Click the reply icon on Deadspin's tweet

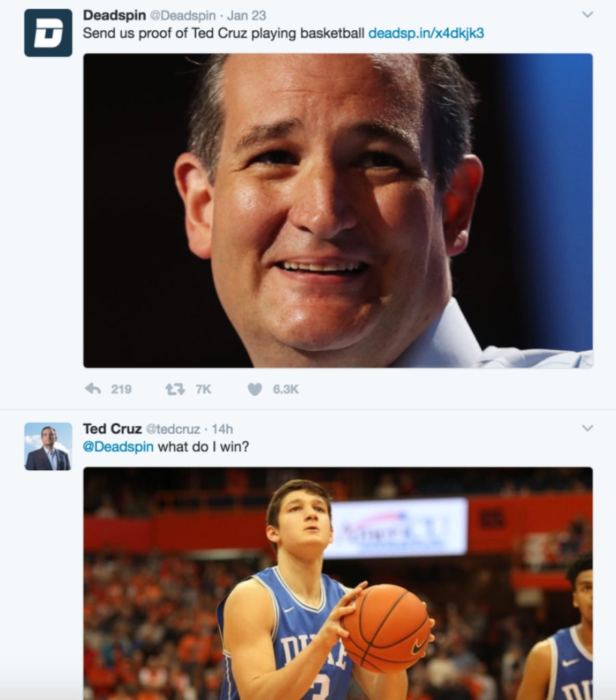94,389
